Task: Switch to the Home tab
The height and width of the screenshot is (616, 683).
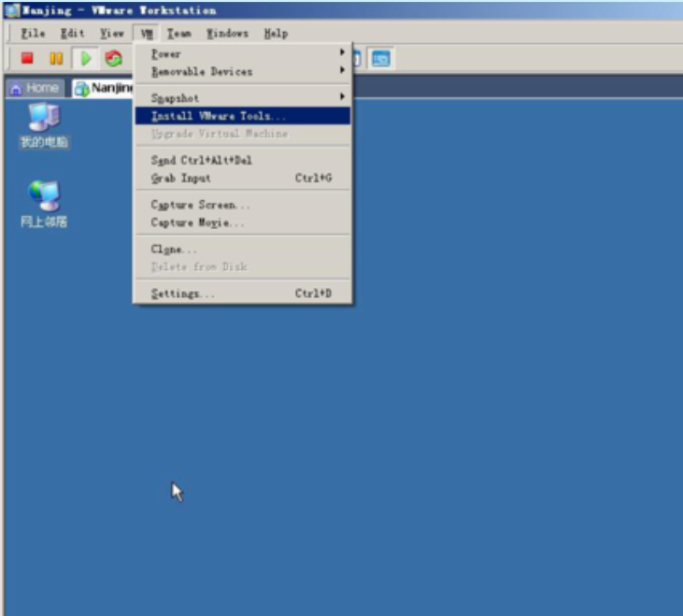Action: tap(36, 89)
